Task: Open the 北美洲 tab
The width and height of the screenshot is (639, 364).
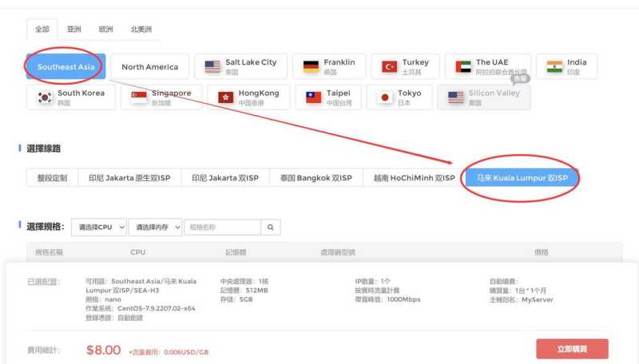Action: (140, 30)
